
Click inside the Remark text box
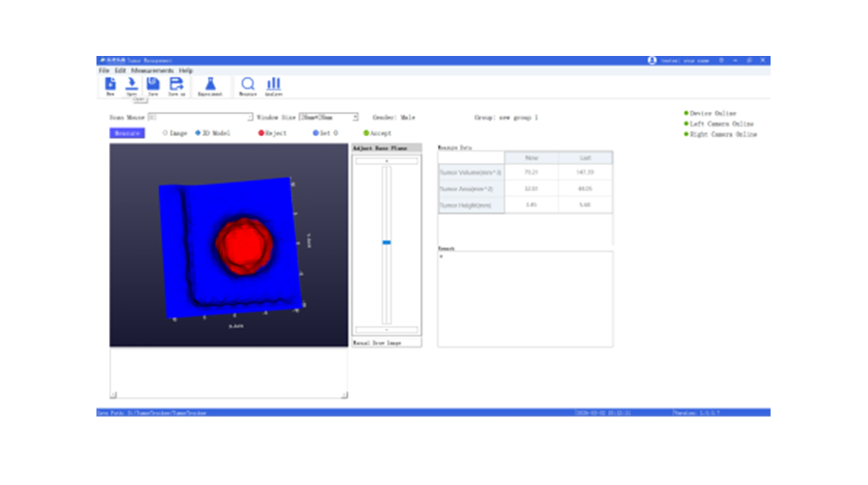[x=525, y=299]
